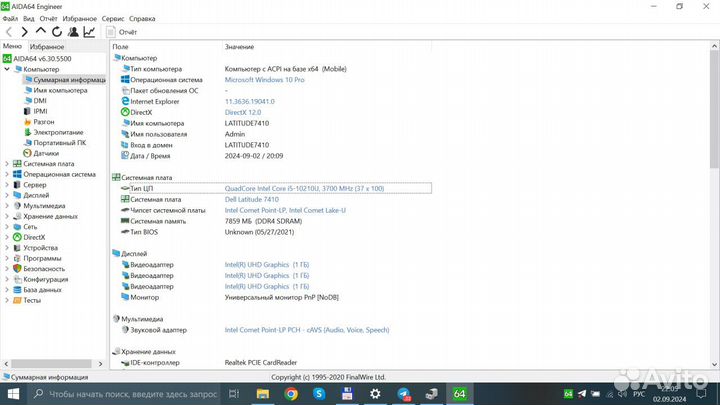Refresh the AIDA64 page with the refresh icon
The width and height of the screenshot is (720, 405).
(x=56, y=32)
